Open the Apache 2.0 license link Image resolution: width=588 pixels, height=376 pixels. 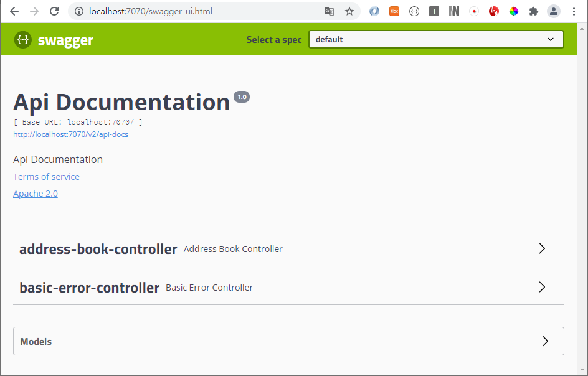tap(36, 194)
